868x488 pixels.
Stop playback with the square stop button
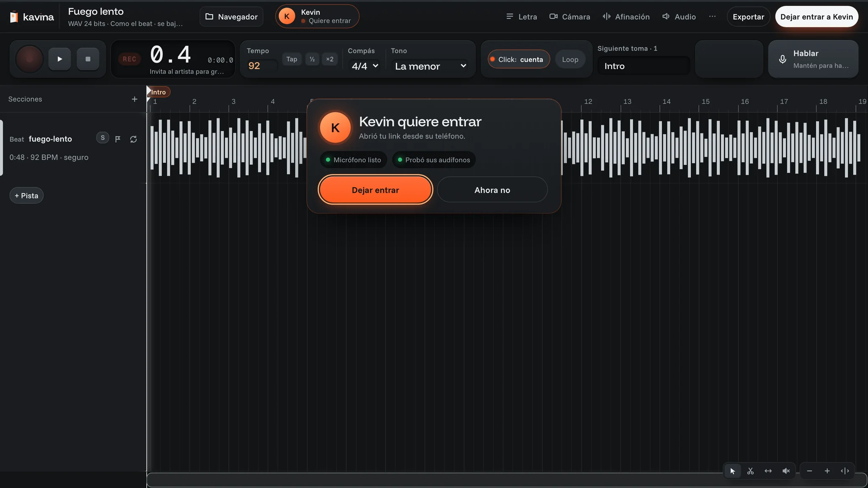click(x=88, y=59)
